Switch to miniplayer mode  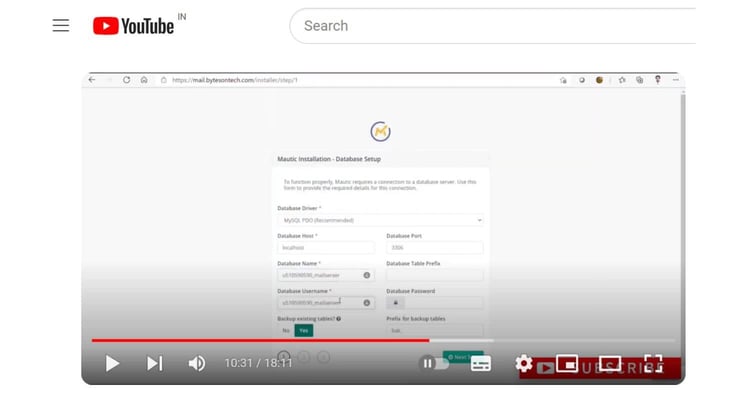[x=567, y=363]
